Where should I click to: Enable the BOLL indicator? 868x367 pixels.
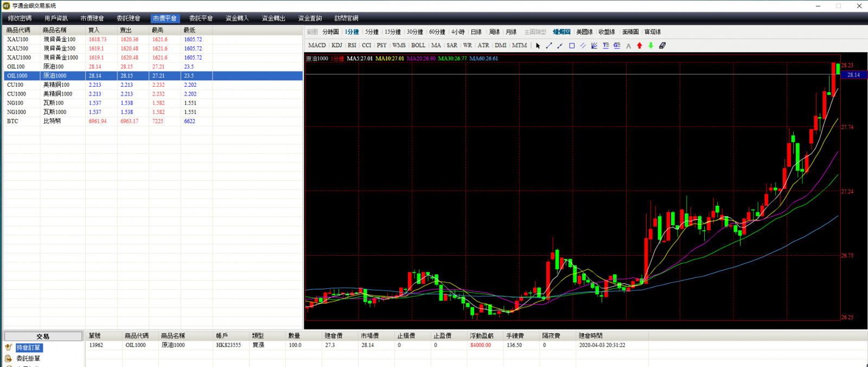pyautogui.click(x=418, y=46)
